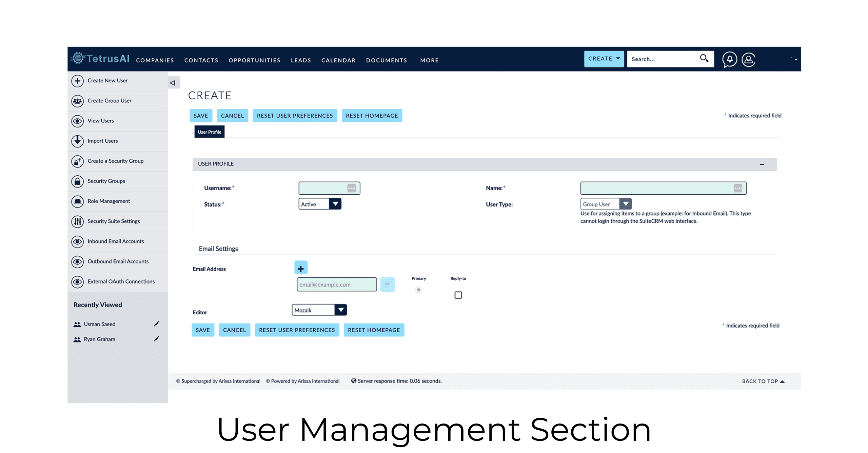Open the DOCUMENTS menu

point(386,60)
